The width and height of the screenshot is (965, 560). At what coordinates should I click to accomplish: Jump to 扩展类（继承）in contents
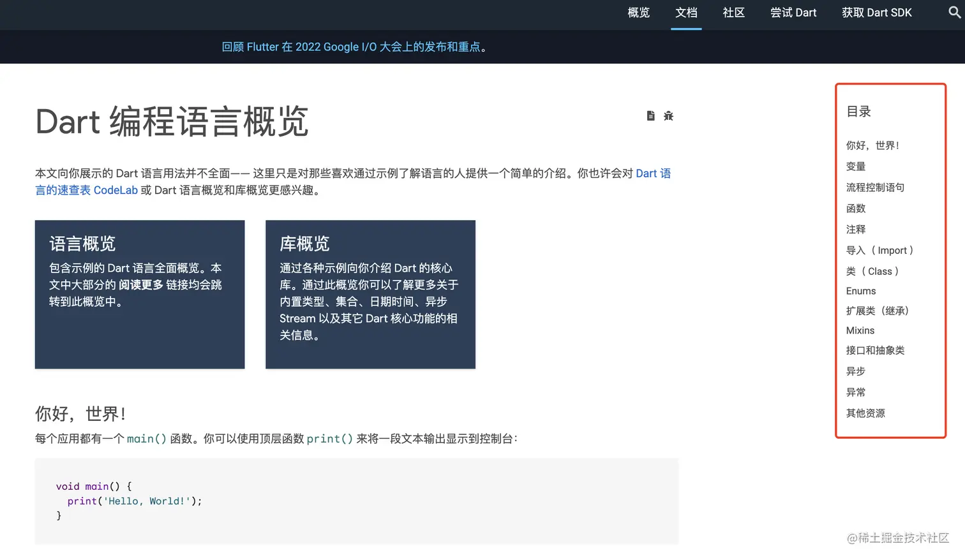tap(878, 311)
